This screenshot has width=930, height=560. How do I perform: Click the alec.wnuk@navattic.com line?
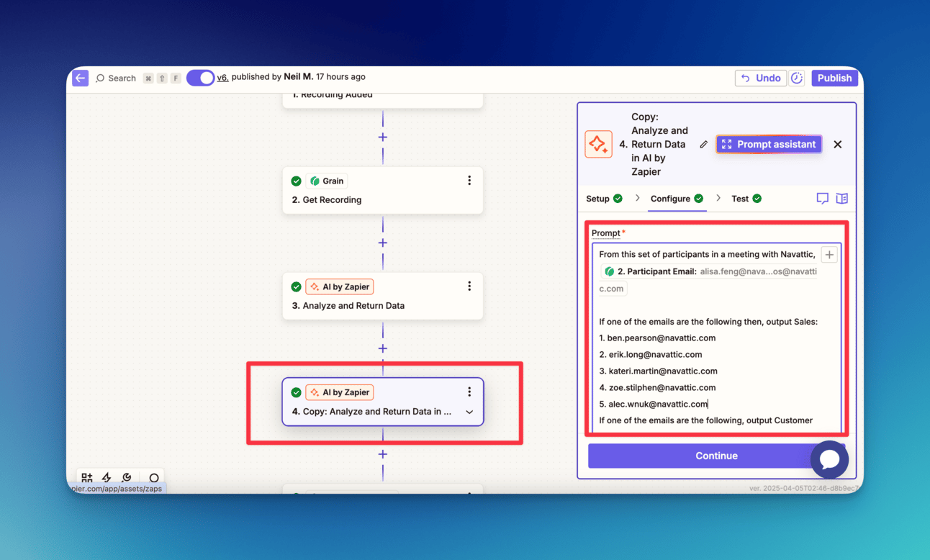[x=653, y=404]
